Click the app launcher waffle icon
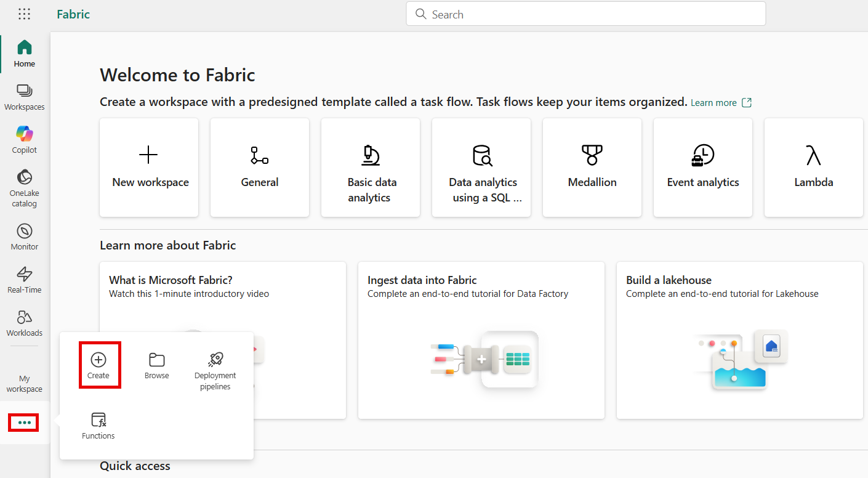The width and height of the screenshot is (868, 478). [24, 14]
